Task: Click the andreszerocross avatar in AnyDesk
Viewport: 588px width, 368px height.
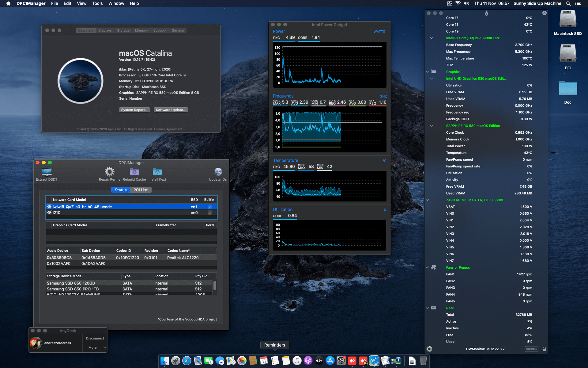Action: tap(36, 343)
